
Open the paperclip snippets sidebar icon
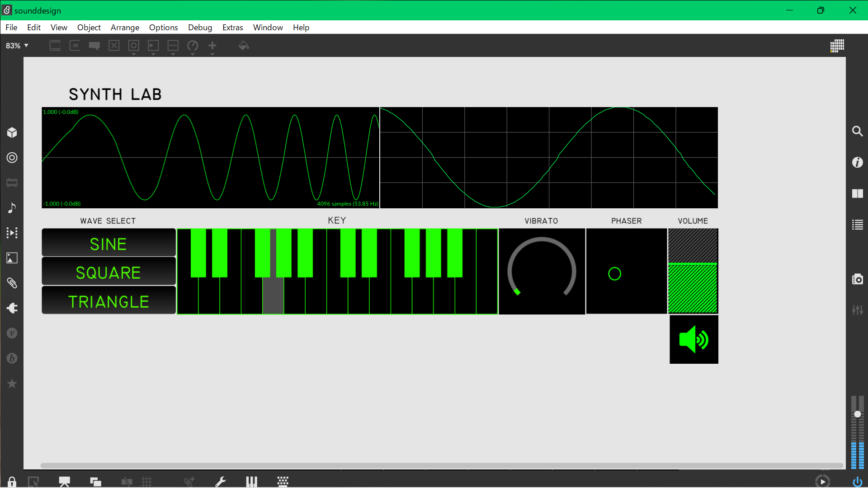coord(12,283)
